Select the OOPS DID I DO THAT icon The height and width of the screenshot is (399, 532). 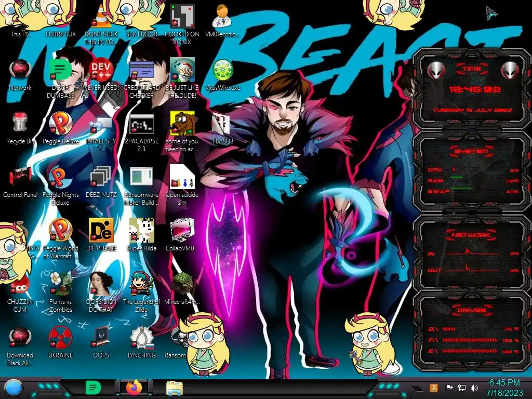point(101,292)
